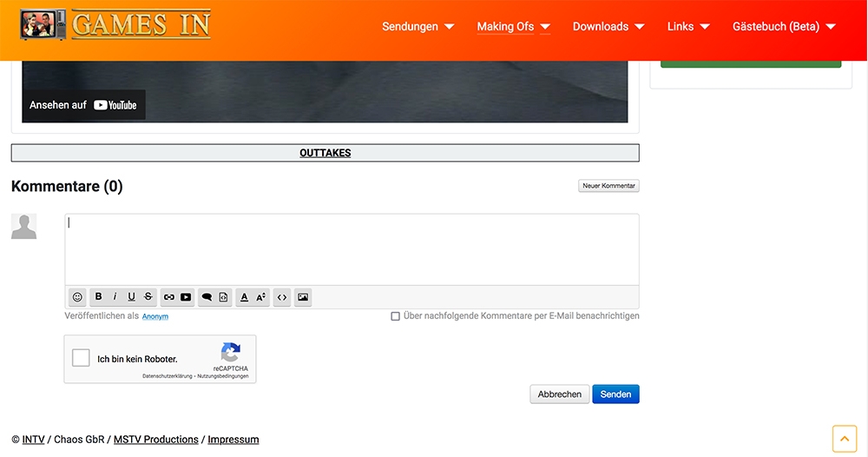The width and height of the screenshot is (868, 457).
Task: Open the Making Ofs menu
Action: point(513,27)
